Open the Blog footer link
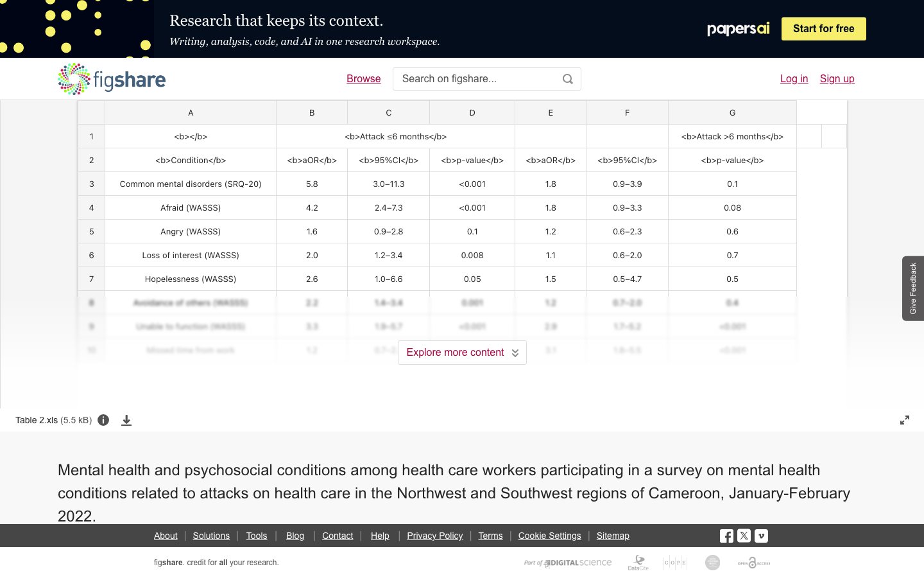This screenshot has height=578, width=924. (295, 536)
